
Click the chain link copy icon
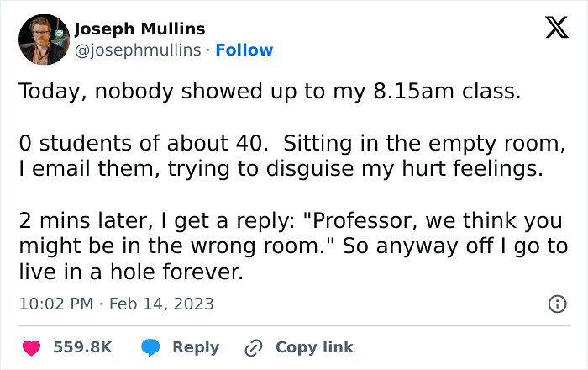click(253, 347)
